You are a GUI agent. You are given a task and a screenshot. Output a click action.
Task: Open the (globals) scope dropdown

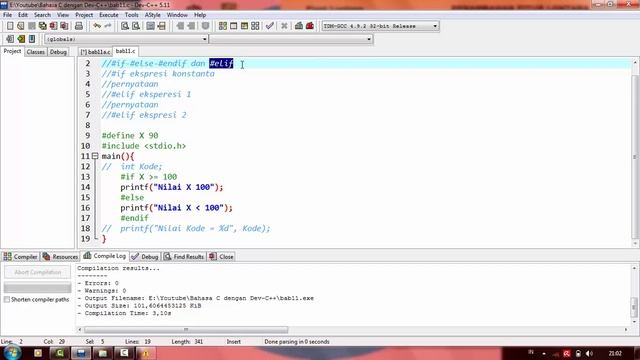coord(126,39)
